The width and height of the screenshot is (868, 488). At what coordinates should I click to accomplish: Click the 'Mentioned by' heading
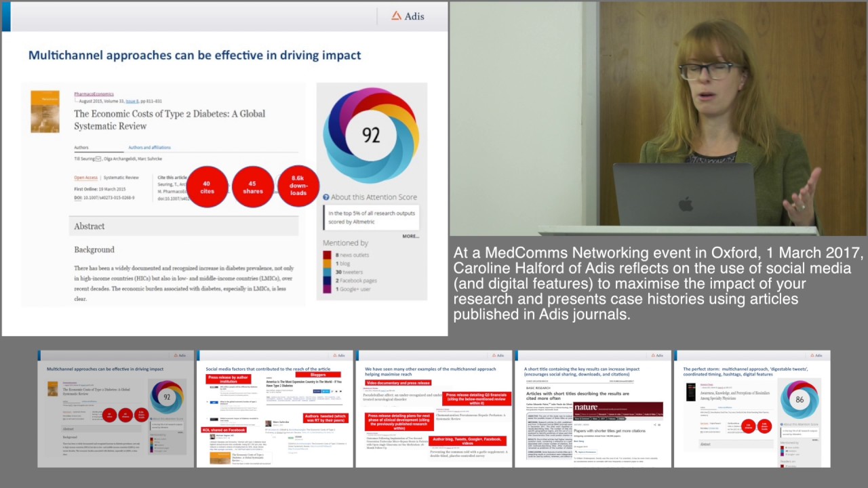tap(345, 243)
